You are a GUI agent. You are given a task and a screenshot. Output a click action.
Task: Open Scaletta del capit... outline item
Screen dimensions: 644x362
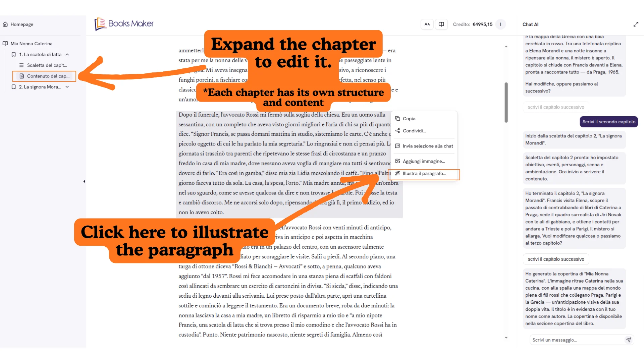pyautogui.click(x=47, y=65)
